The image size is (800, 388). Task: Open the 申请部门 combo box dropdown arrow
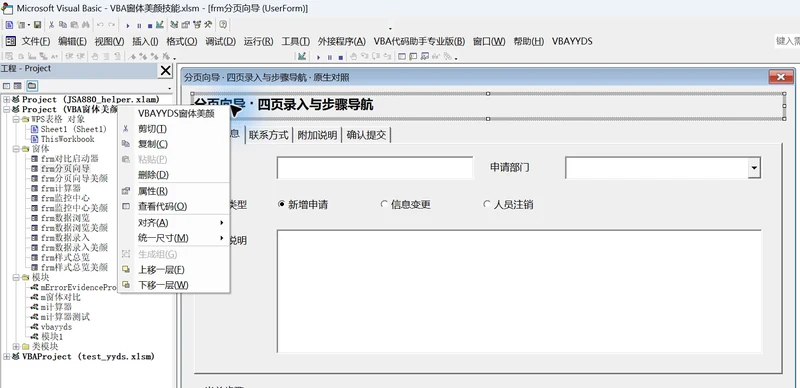tap(754, 168)
